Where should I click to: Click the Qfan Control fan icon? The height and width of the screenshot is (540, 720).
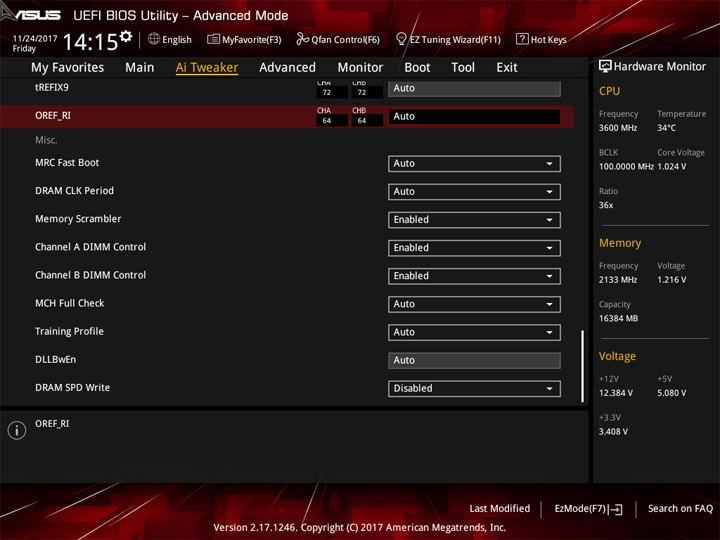pos(302,39)
